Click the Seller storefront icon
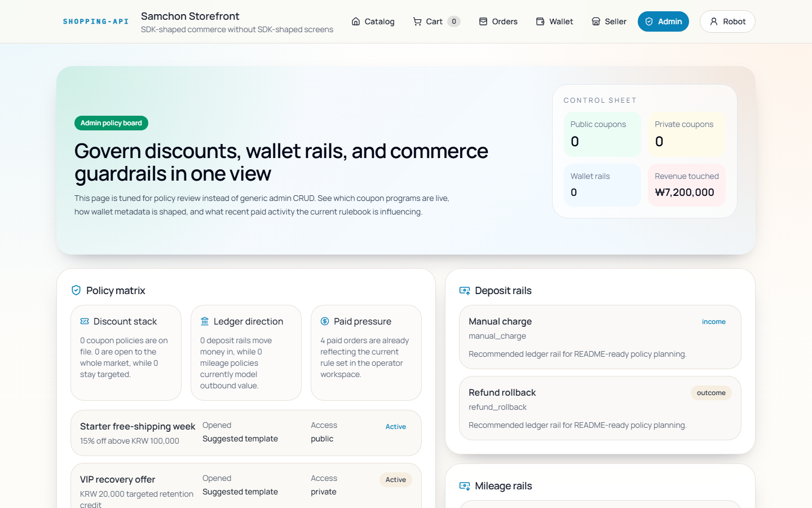The height and width of the screenshot is (508, 812). click(x=596, y=21)
